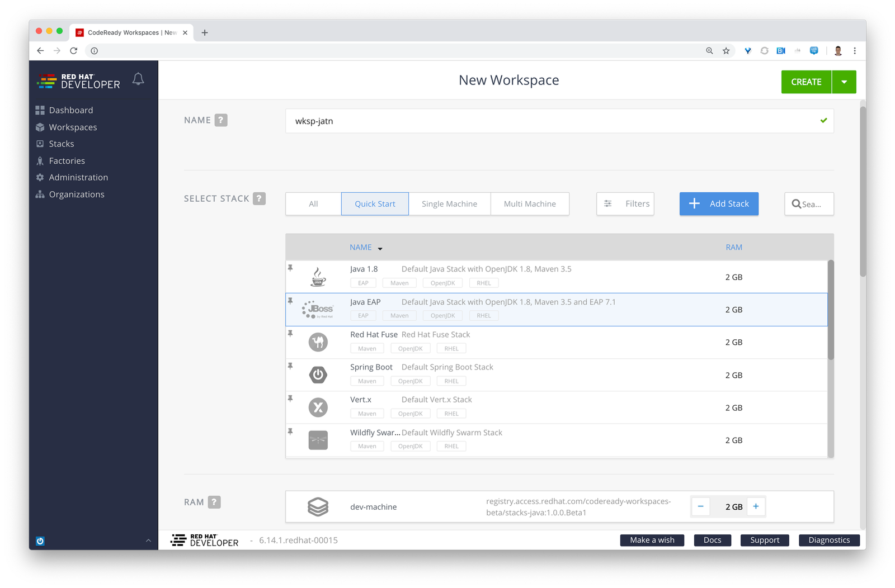Increase dev-machine RAM with plus button

756,506
